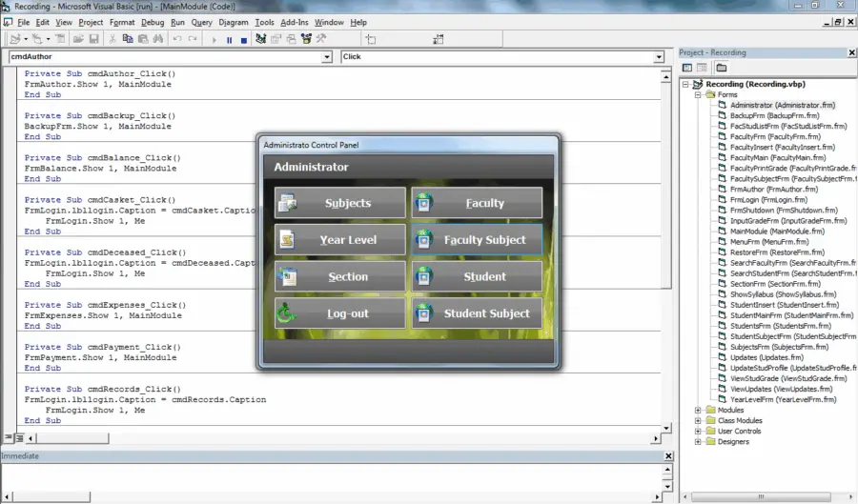Open the File menu

click(x=24, y=23)
